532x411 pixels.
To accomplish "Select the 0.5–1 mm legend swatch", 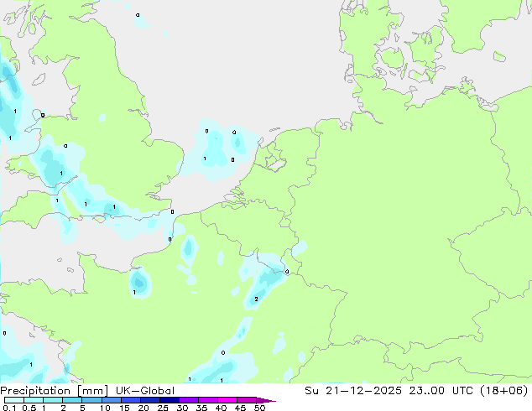I will 34,400.
